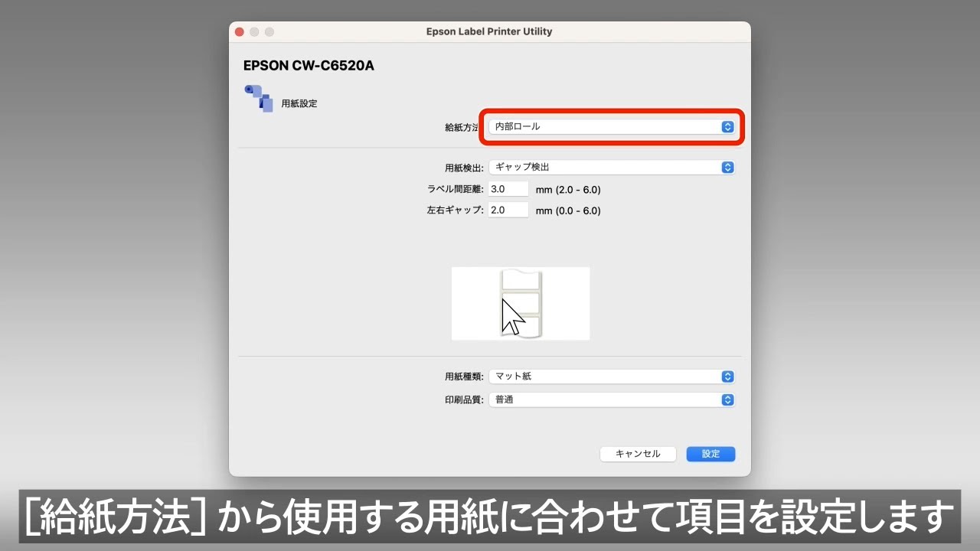Close the Epson Label Printer Utility window

coord(240,31)
